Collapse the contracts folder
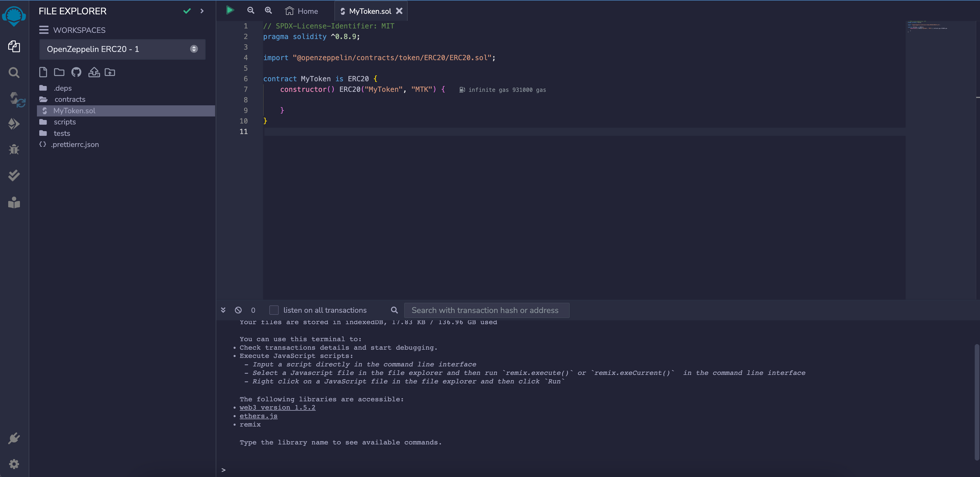Viewport: 980px width, 477px height. (69, 99)
